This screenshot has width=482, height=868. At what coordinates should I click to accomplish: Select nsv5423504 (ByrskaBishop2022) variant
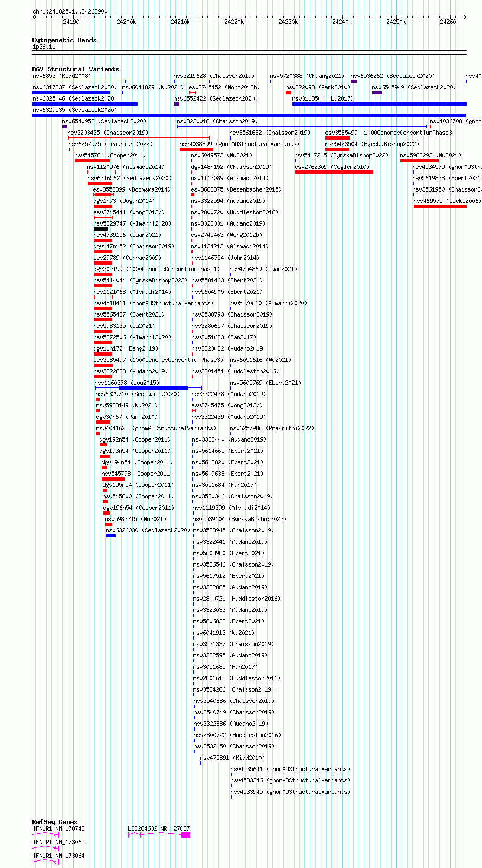pos(372,144)
